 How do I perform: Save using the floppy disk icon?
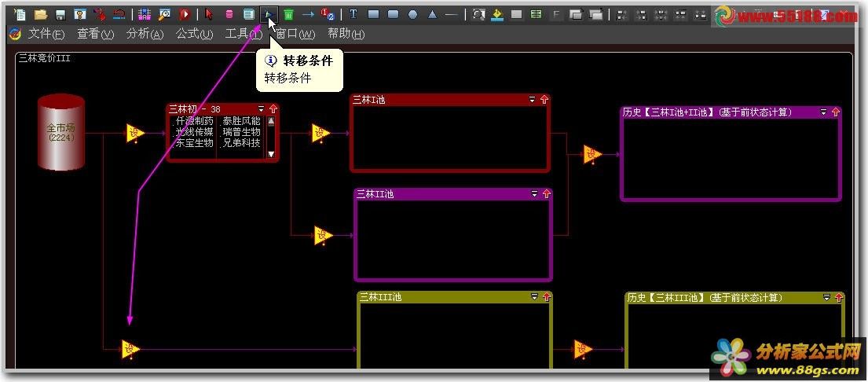60,14
